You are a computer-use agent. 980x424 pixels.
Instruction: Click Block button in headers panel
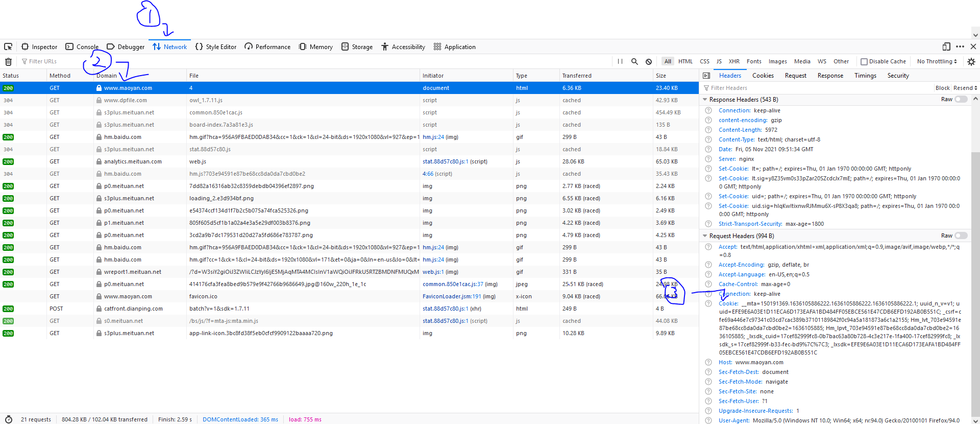coord(942,88)
